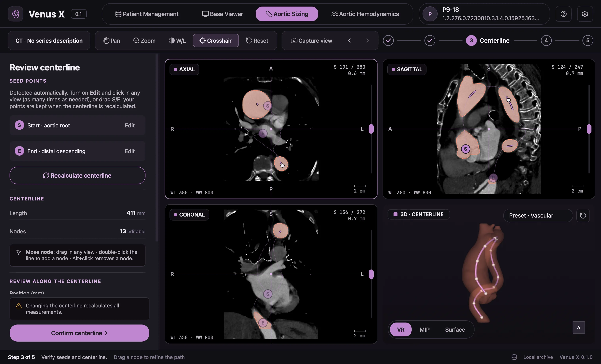601x364 pixels.
Task: Click the sagittal slice slider handle
Action: 589,129
